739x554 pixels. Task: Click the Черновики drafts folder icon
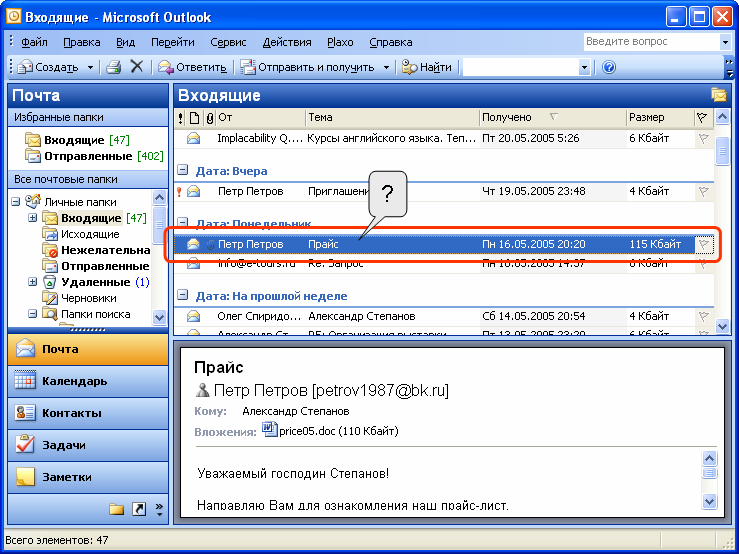point(49,298)
